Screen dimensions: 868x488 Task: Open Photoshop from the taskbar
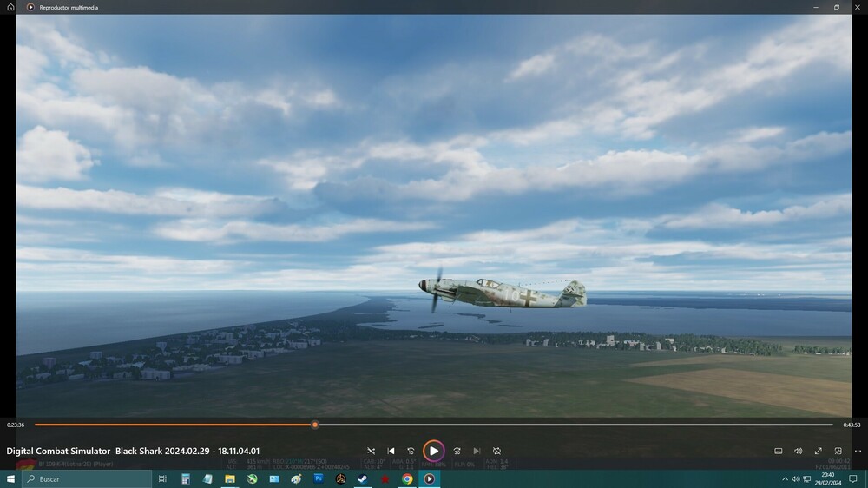(319, 478)
